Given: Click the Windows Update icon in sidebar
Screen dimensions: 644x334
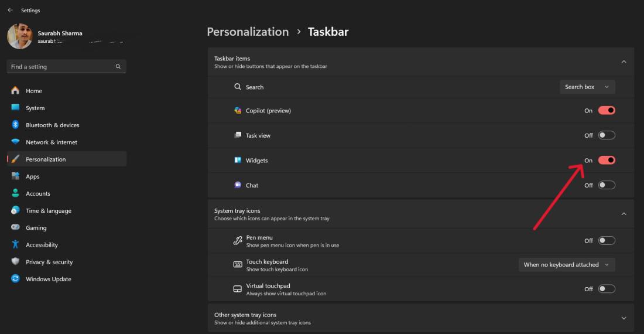Looking at the screenshot, I should pyautogui.click(x=15, y=279).
